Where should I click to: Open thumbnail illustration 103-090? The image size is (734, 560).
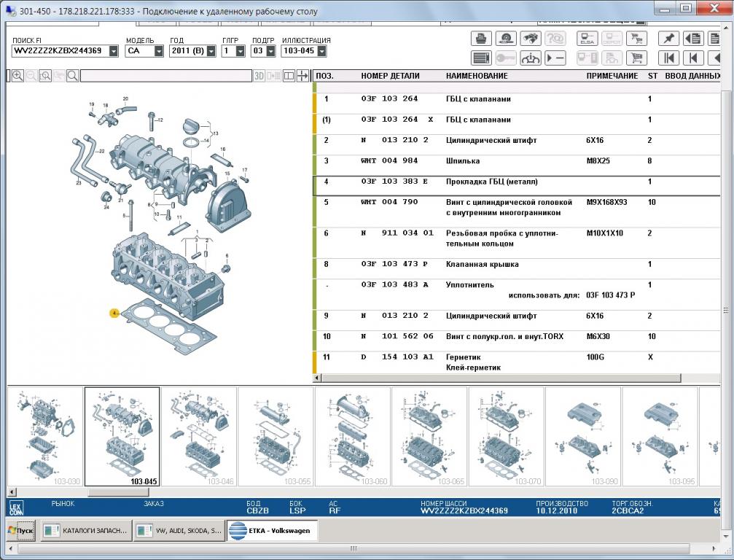point(583,436)
